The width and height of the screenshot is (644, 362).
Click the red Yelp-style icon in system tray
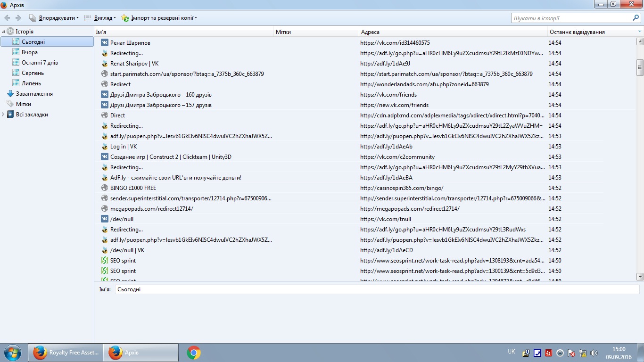[x=549, y=353]
